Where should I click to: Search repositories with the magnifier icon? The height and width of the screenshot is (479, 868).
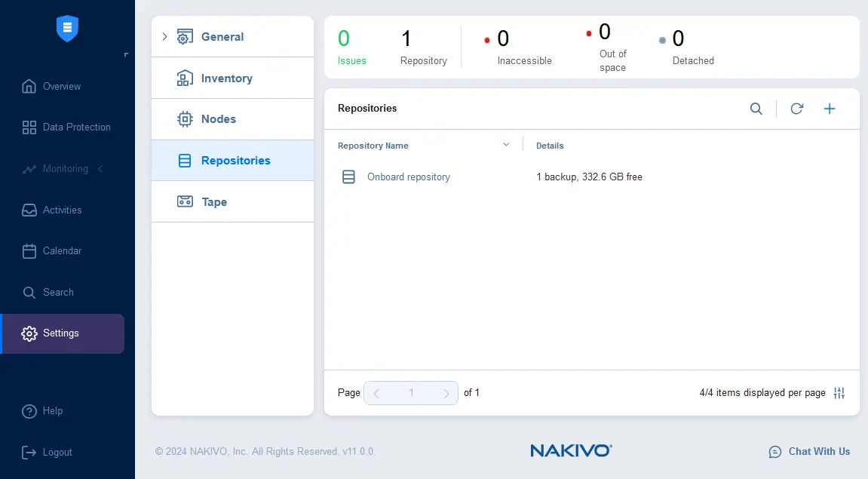tap(756, 109)
